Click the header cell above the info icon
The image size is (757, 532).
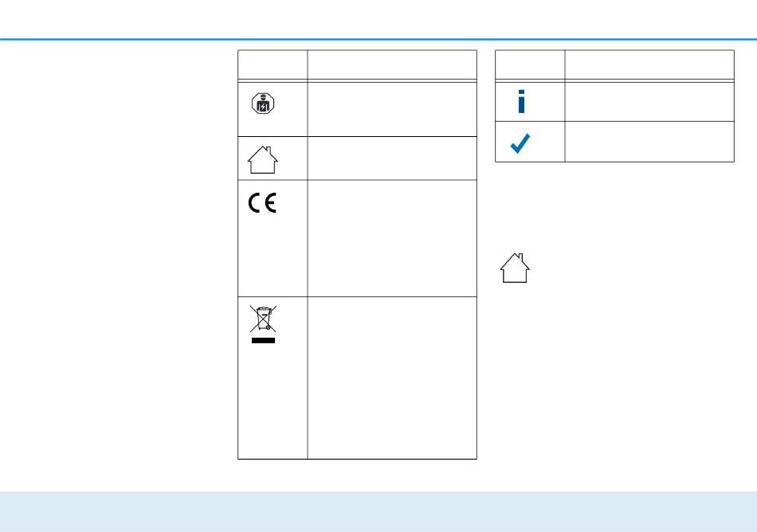pos(530,65)
